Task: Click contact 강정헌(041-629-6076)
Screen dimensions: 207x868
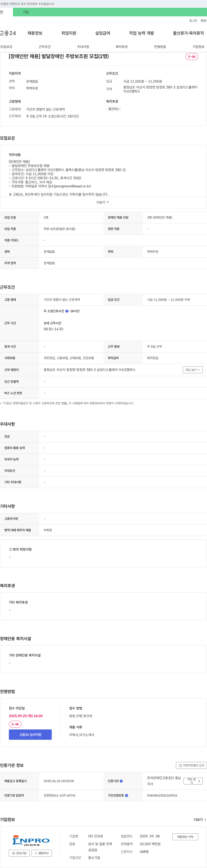Action: click(60, 795)
